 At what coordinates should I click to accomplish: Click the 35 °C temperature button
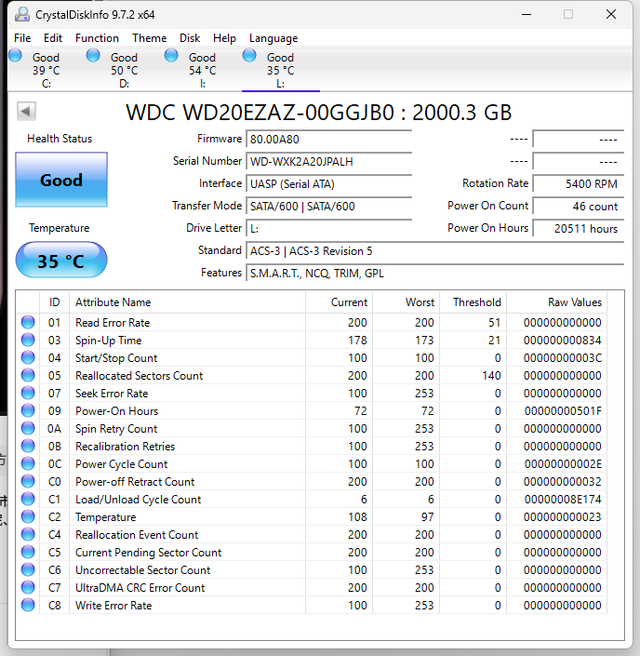[x=61, y=260]
